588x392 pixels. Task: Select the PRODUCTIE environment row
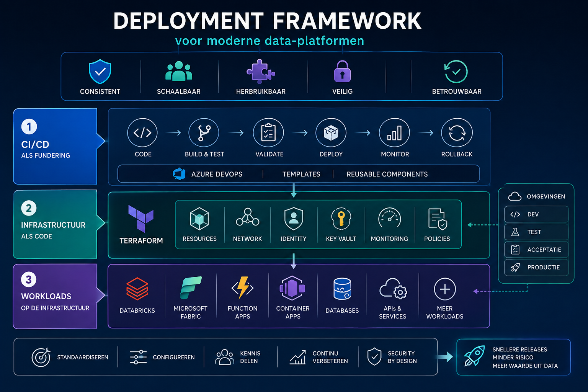tap(536, 267)
